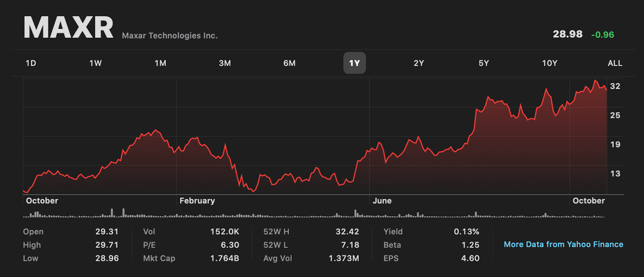Show the 1M chart range
The width and height of the screenshot is (644, 277).
160,63
